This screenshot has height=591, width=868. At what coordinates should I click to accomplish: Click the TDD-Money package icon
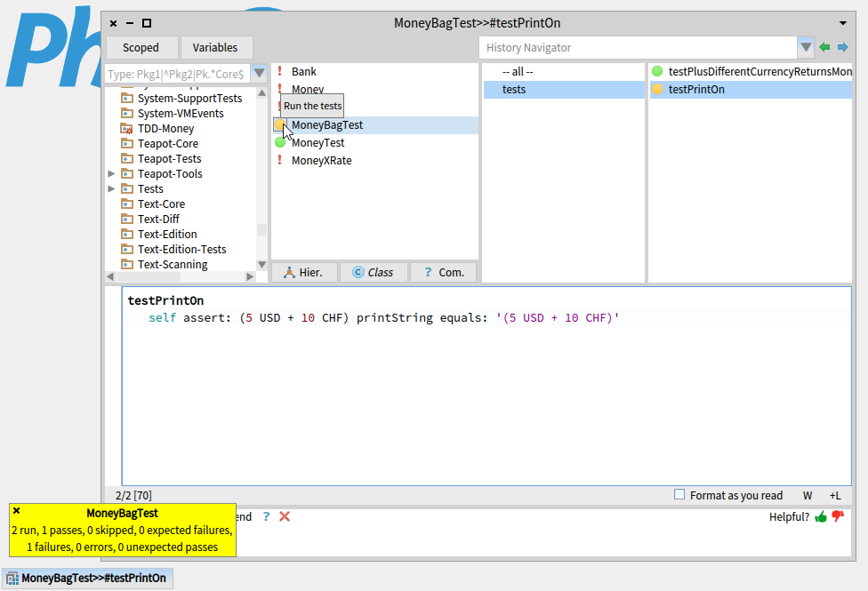click(x=127, y=128)
